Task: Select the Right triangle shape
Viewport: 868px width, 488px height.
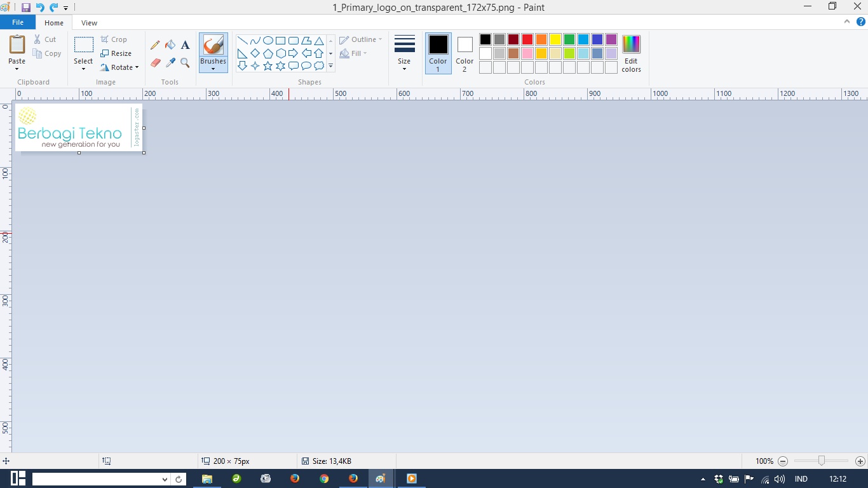Action: point(242,53)
